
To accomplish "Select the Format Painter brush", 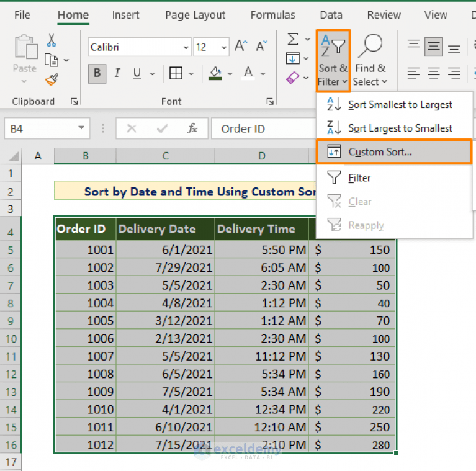I will point(52,80).
